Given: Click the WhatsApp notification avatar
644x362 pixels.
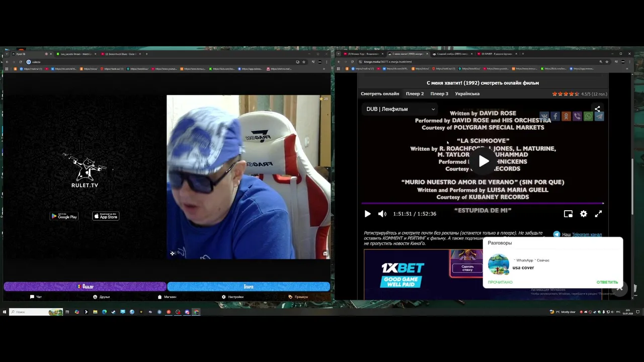Looking at the screenshot, I should click(499, 264).
